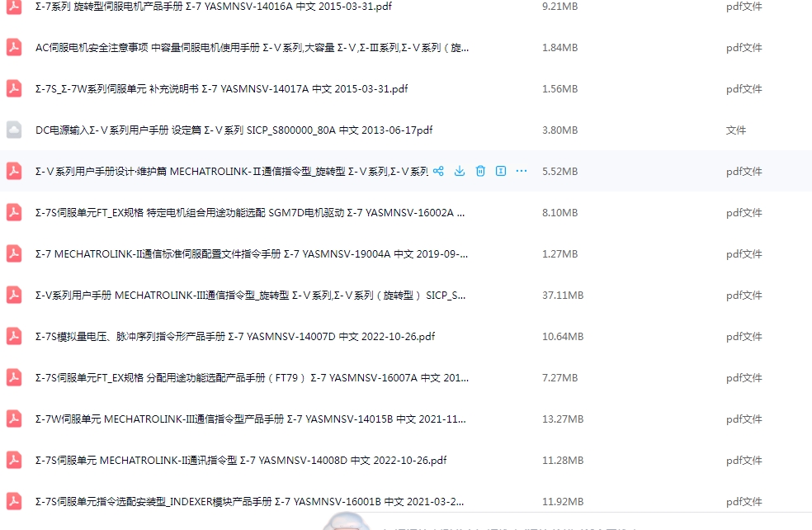Open Σ-V系列用户手册 MECHATROLINK-III通信指令型 file name
The width and height of the screenshot is (812, 530).
(251, 296)
